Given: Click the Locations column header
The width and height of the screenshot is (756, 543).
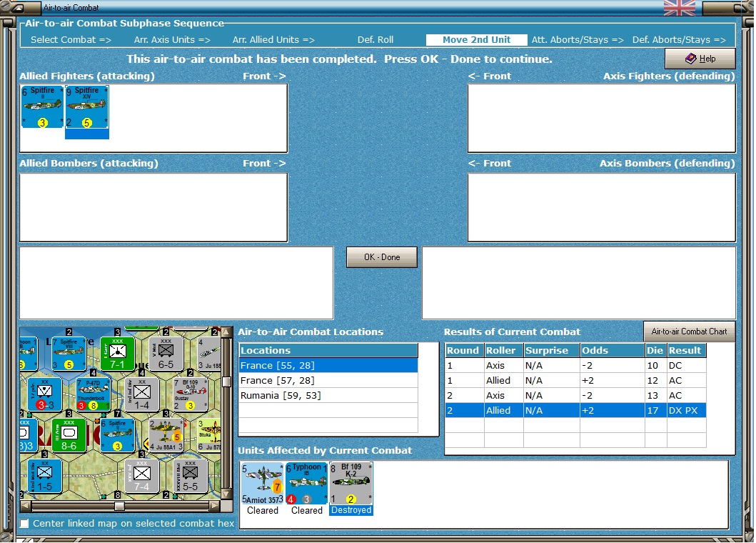Looking at the screenshot, I should tap(328, 350).
